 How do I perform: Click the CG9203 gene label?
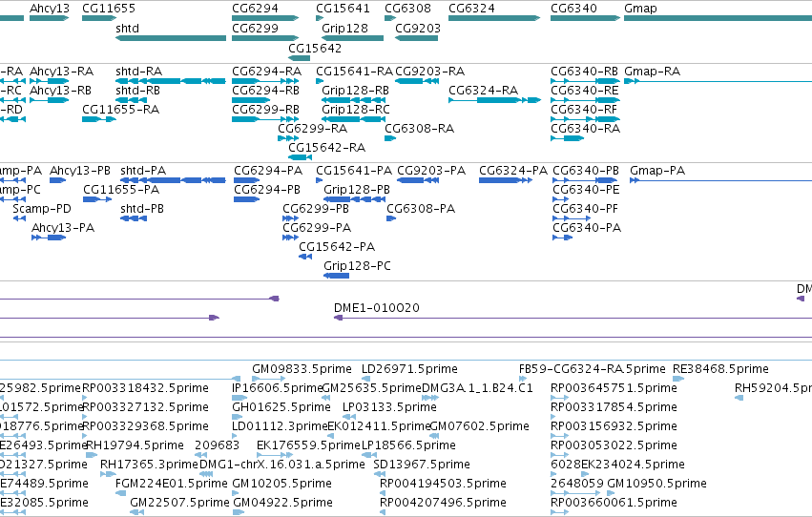[x=418, y=28]
